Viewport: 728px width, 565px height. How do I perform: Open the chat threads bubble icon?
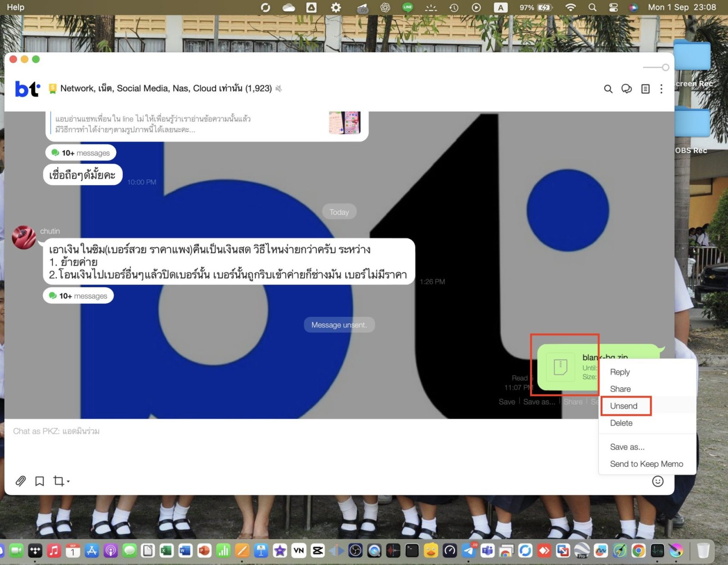(627, 89)
